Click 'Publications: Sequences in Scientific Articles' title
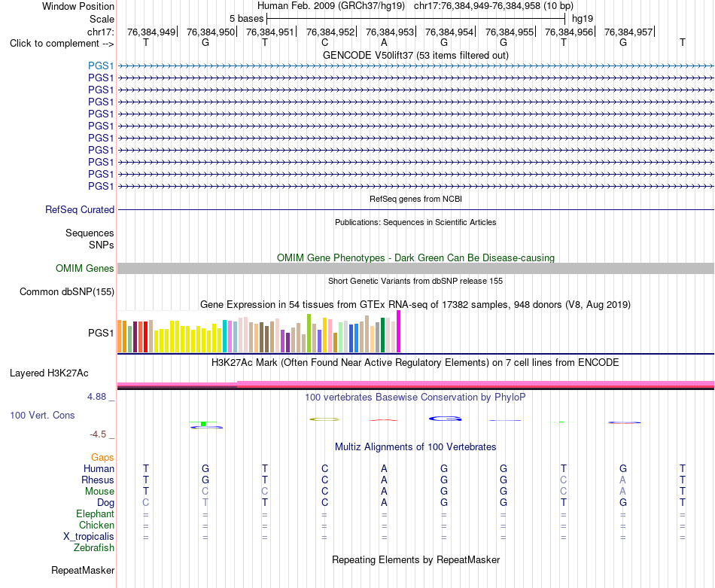 click(x=415, y=222)
